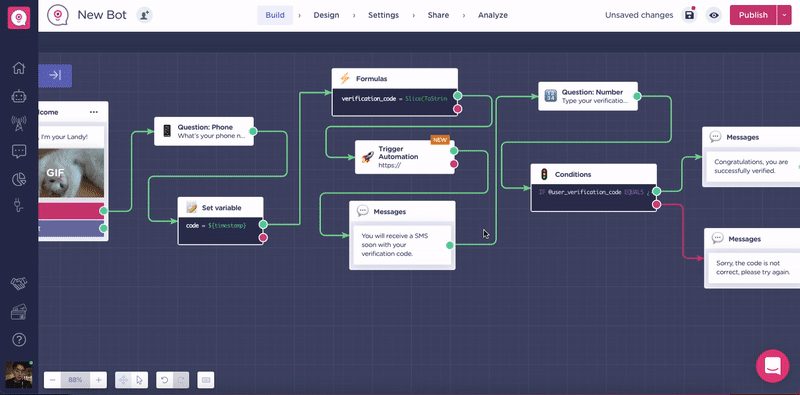800x395 pixels.
Task: Zoom out with the minus button
Action: [x=53, y=380]
